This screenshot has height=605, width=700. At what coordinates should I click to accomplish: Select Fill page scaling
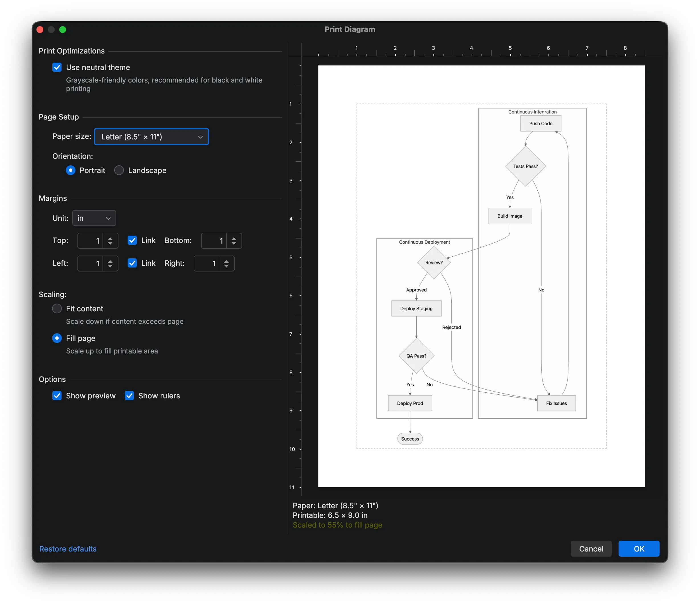click(57, 338)
